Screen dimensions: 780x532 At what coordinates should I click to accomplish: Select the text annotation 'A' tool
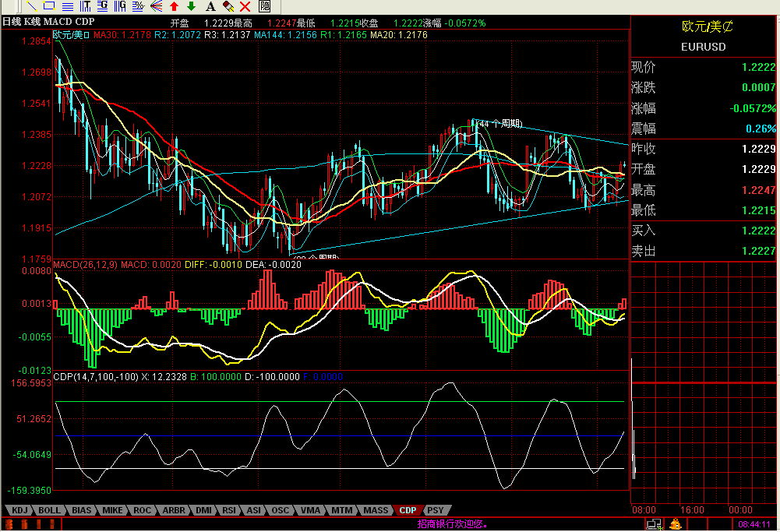tap(210, 5)
